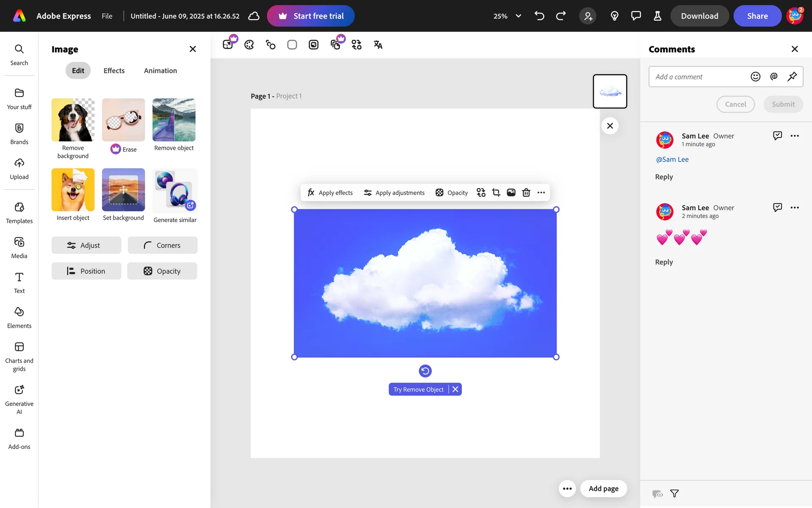Open Generative AI in left sidebar
This screenshot has height=508, width=812.
(x=19, y=399)
